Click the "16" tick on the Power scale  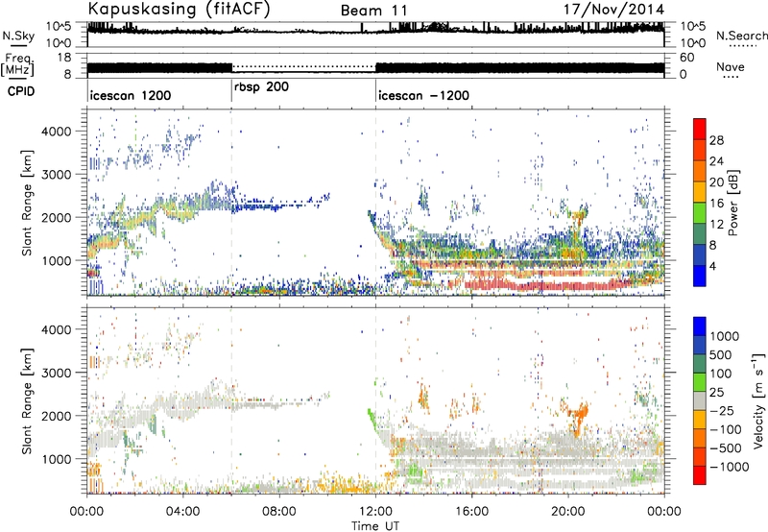(x=716, y=204)
